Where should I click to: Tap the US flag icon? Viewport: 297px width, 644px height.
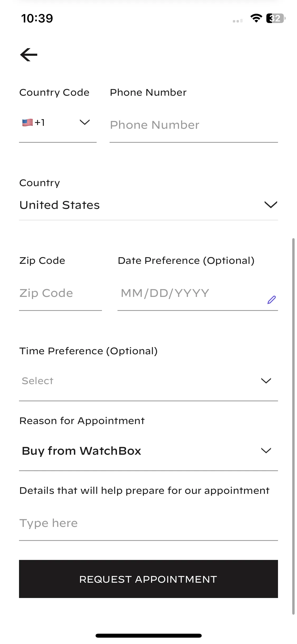tap(27, 122)
